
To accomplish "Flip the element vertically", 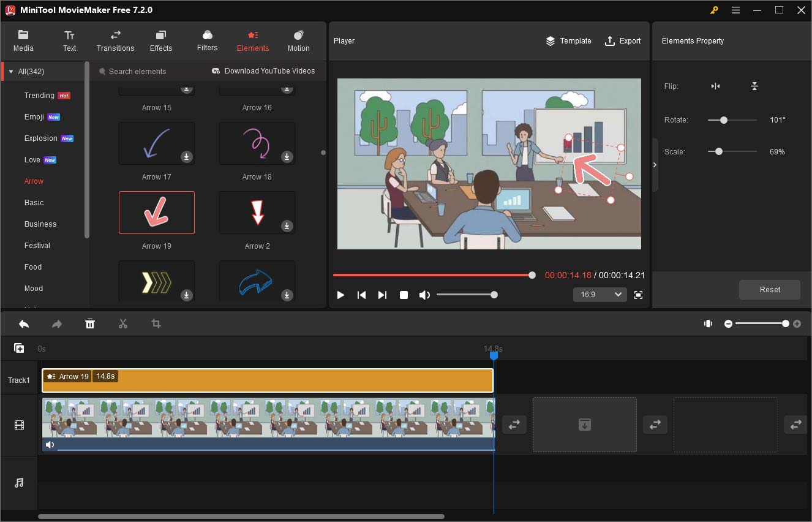I will click(x=754, y=86).
